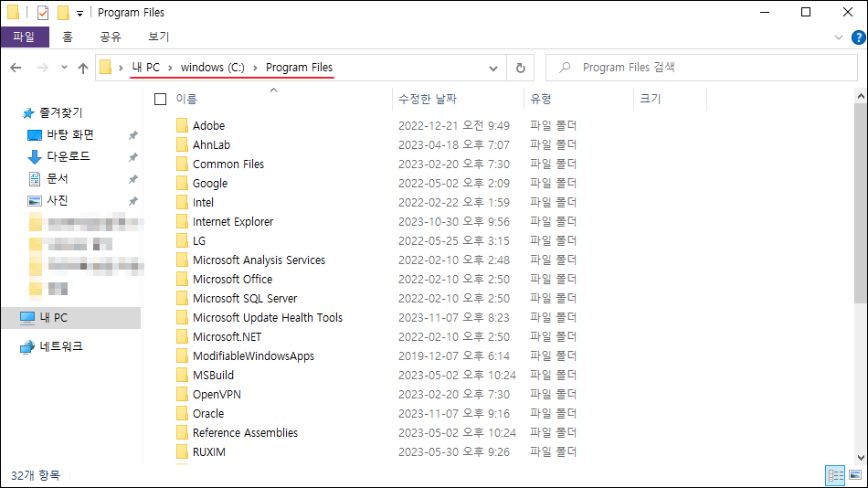Open the Help question mark icon
This screenshot has height=488, width=868.
tap(858, 37)
